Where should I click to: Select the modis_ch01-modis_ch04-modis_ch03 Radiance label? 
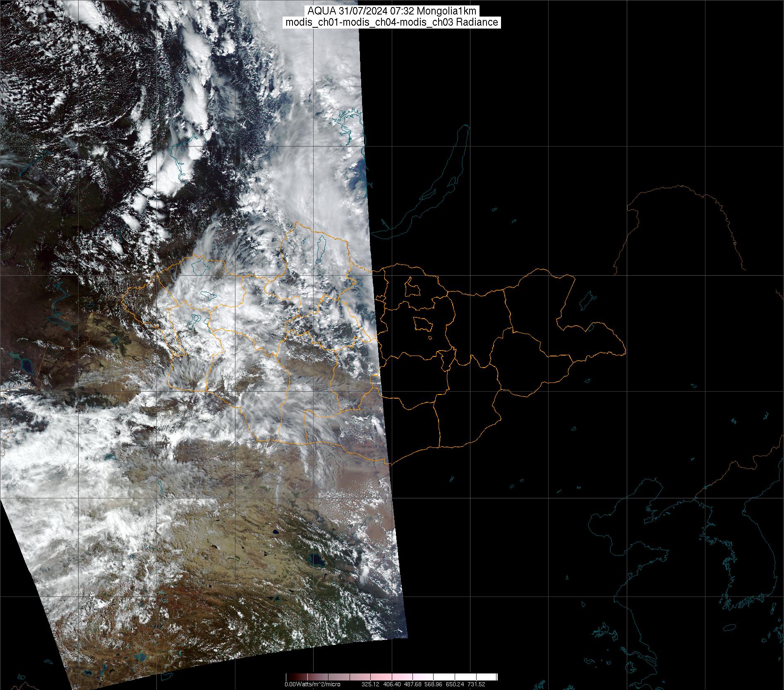(x=392, y=22)
